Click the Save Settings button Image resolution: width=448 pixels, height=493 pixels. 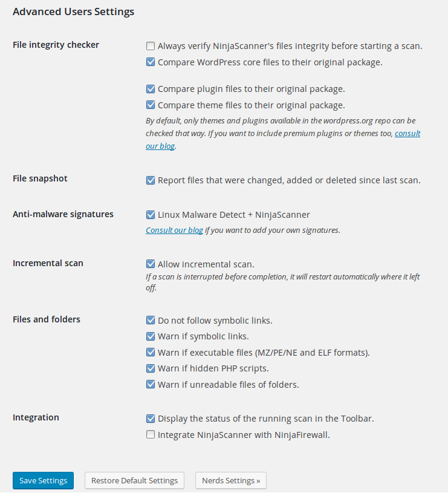tap(43, 481)
